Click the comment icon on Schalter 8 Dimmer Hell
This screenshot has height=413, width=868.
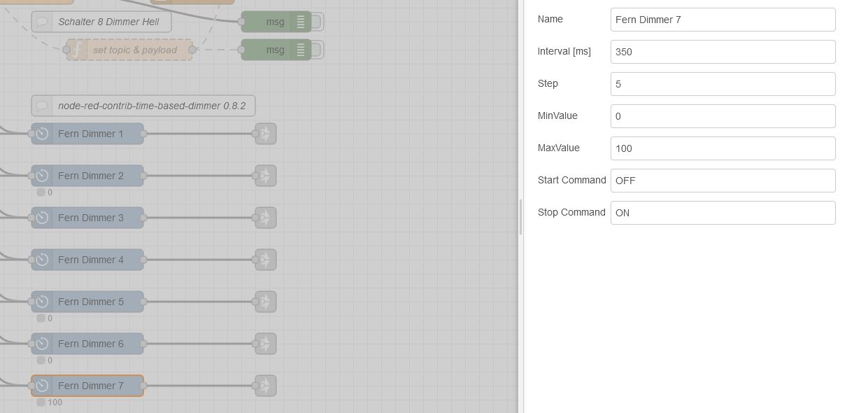(x=42, y=22)
